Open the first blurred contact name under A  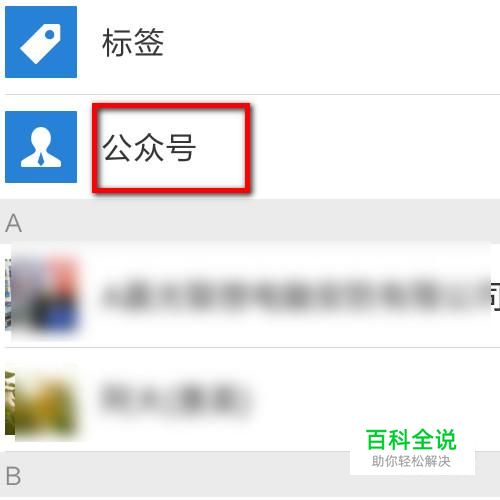point(293,296)
